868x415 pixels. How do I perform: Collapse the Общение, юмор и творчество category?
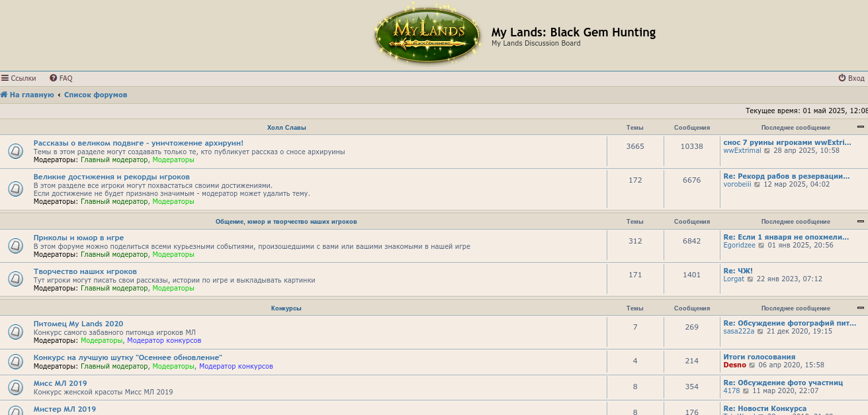(861, 220)
